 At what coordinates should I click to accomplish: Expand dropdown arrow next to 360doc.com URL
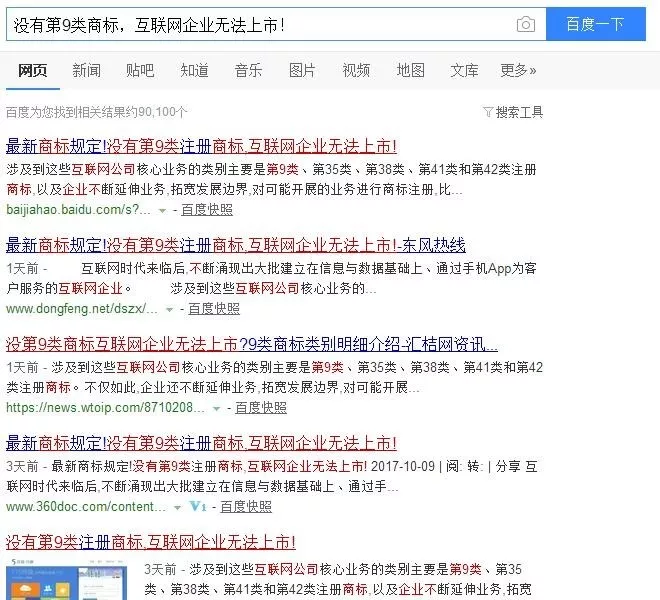tap(177, 507)
